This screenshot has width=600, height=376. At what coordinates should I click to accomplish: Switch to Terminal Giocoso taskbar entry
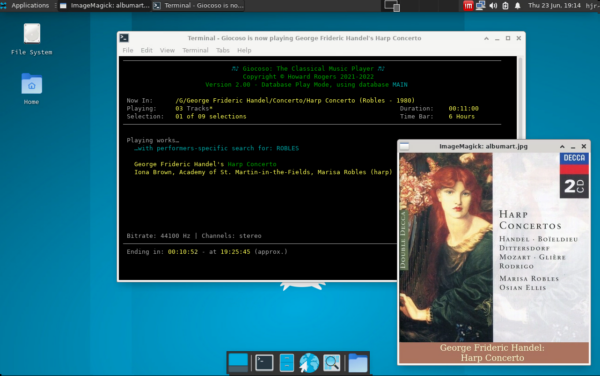(x=198, y=5)
